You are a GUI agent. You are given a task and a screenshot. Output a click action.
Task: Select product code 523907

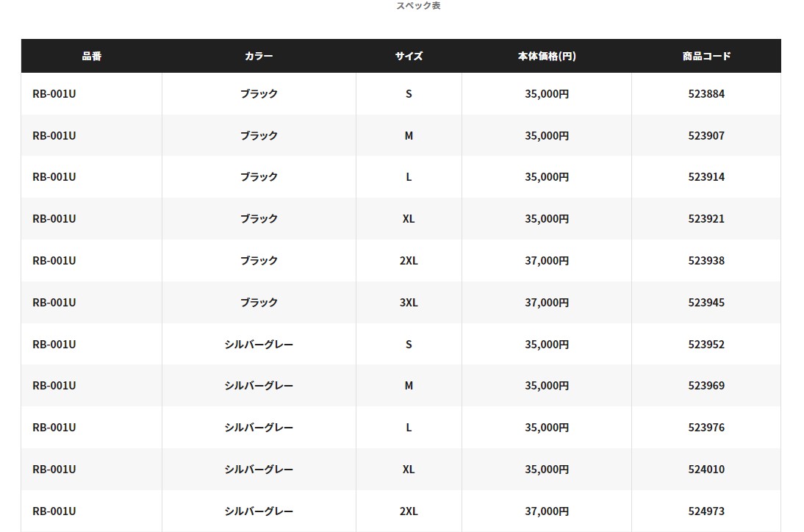coord(706,136)
